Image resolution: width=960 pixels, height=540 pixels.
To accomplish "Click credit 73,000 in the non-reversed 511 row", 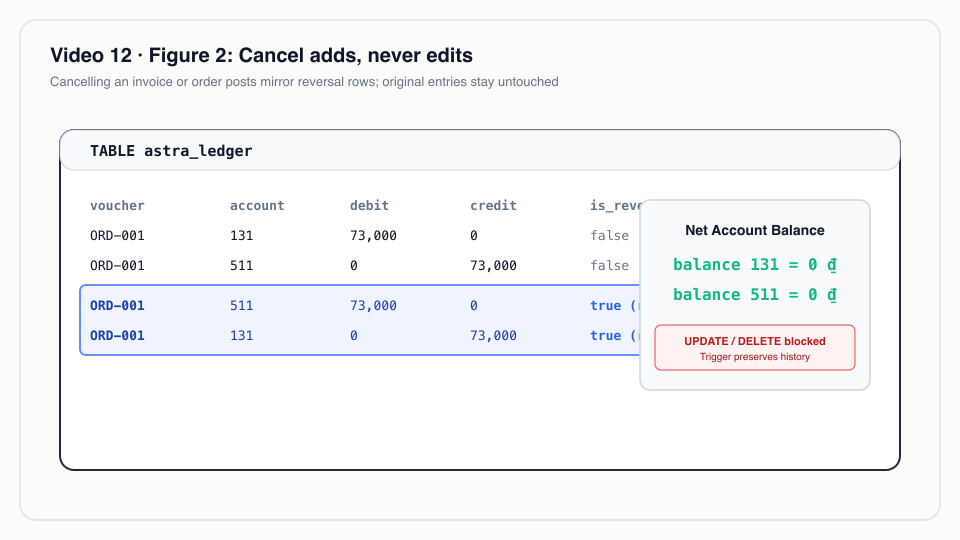I will point(493,266).
